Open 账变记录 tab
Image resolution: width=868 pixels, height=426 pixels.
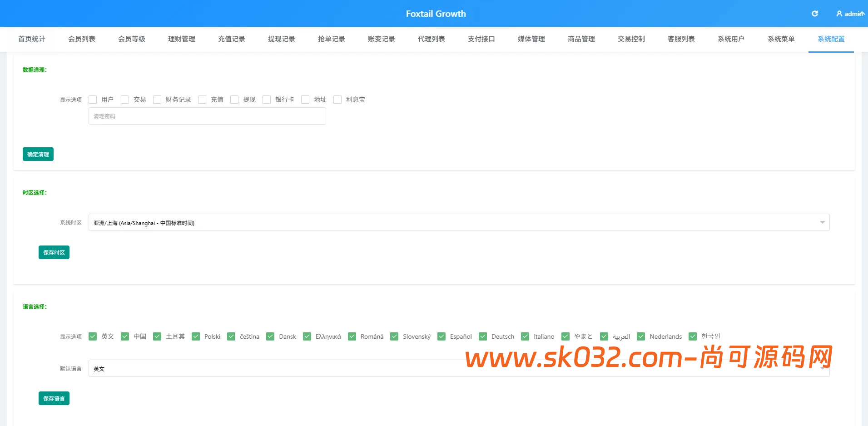[382, 39]
